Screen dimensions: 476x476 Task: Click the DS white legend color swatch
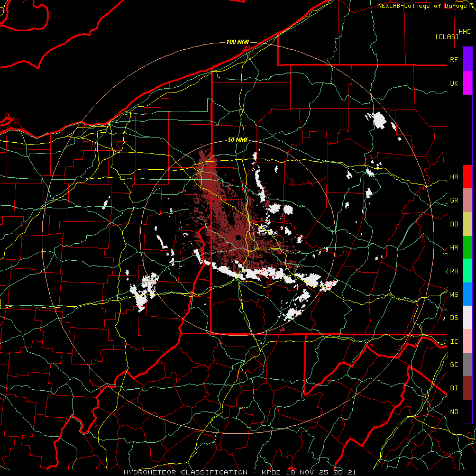(x=467, y=317)
